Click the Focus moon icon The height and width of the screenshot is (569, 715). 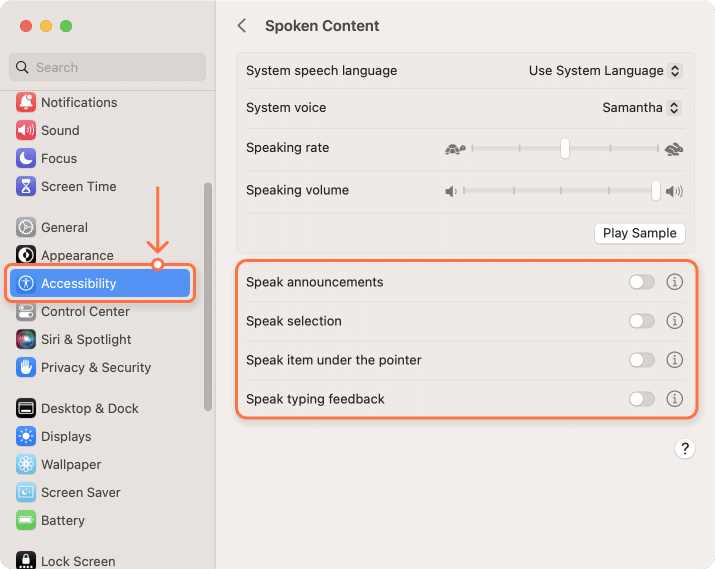(x=26, y=159)
